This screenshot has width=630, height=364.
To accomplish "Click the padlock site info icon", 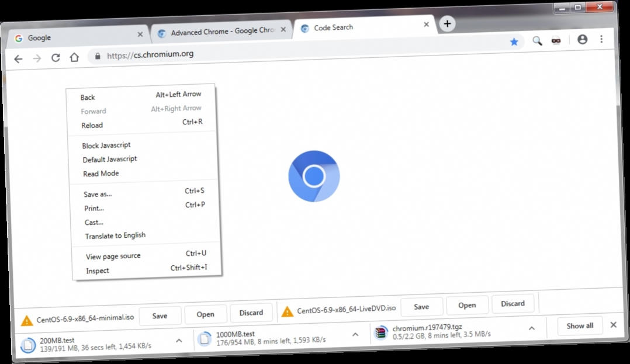I will tap(97, 56).
